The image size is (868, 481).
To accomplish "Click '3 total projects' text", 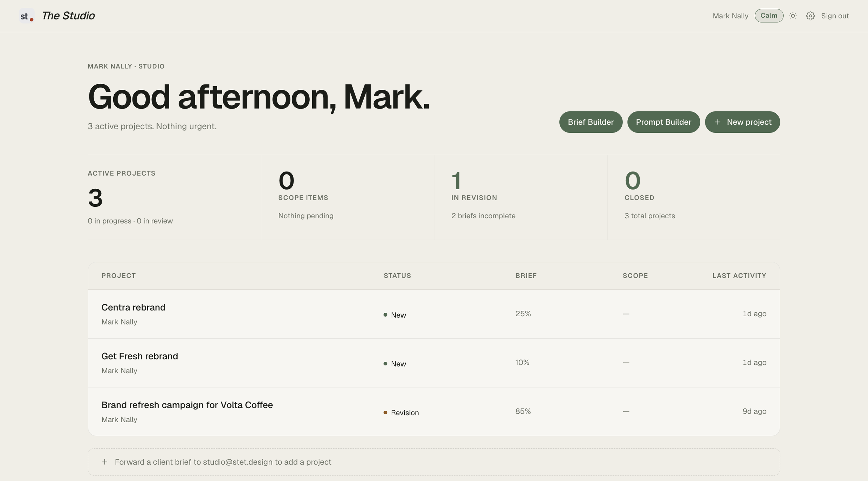I will [650, 216].
